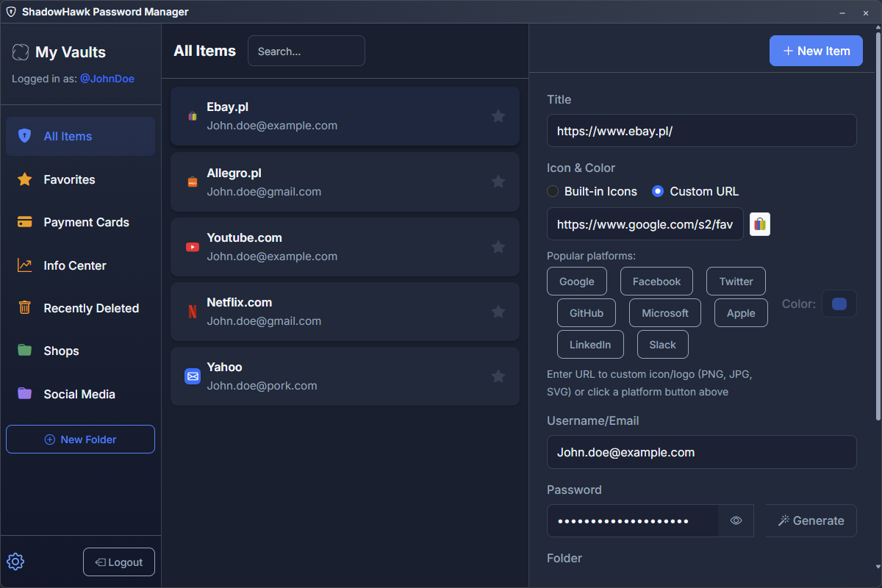Click the Favorites star icon in sidebar
Image resolution: width=882 pixels, height=588 pixels.
(25, 179)
